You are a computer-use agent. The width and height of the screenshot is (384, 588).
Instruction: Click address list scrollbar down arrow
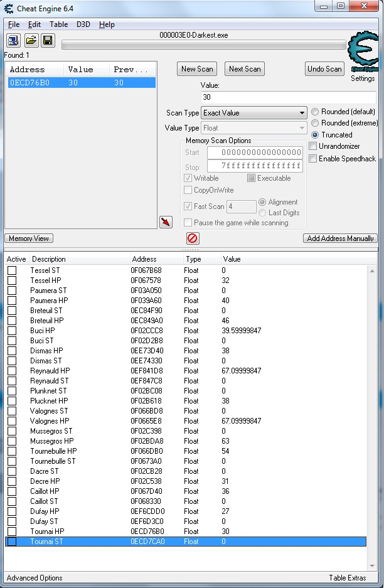372,565
